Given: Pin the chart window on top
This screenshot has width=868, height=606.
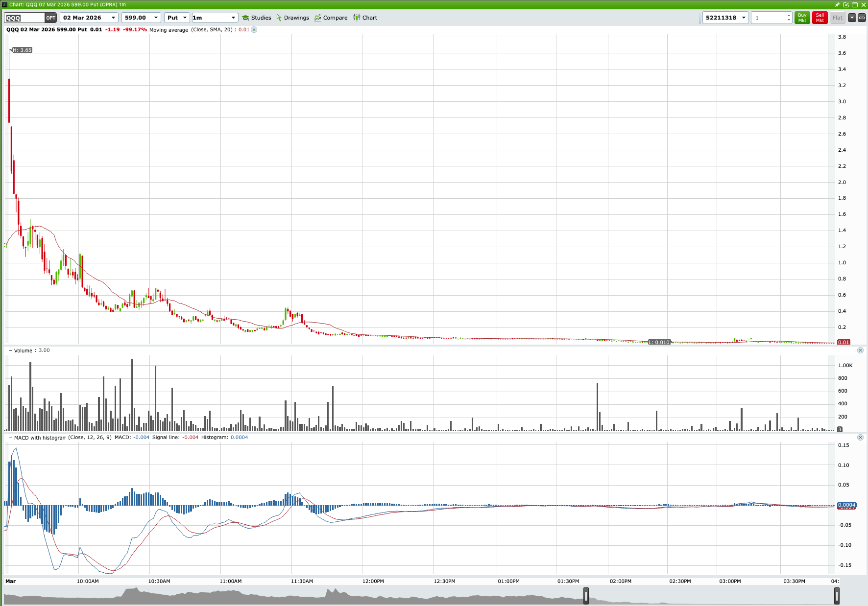Looking at the screenshot, I should coord(838,4).
